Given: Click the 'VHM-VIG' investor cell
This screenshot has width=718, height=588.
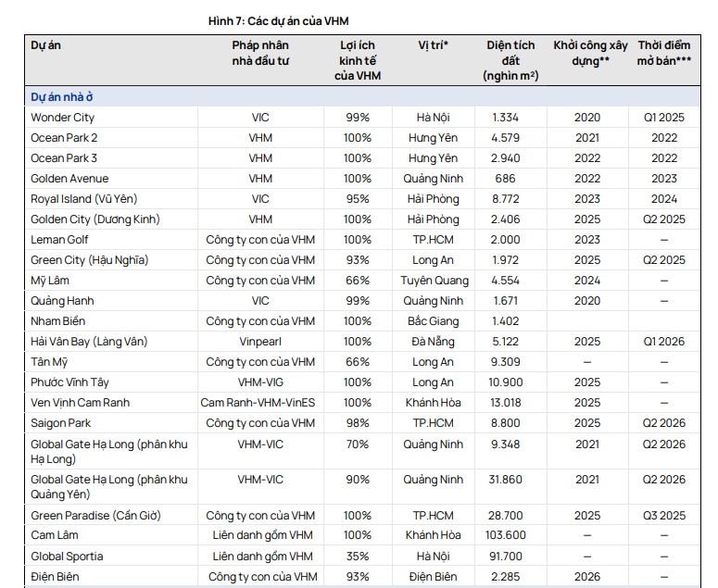Looking at the screenshot, I should (x=260, y=382).
